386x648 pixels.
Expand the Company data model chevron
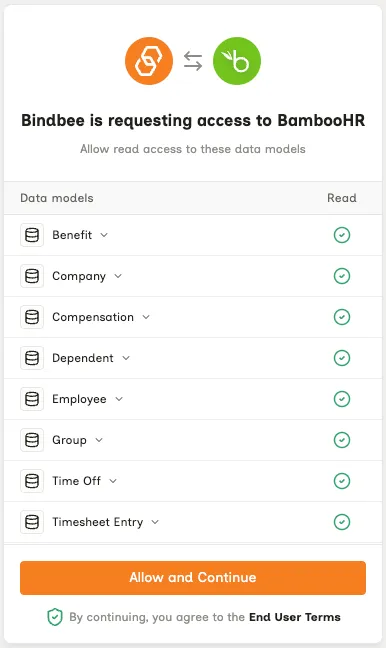pos(118,276)
